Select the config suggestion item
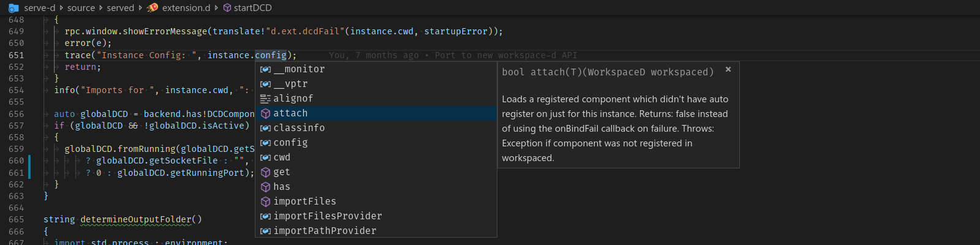The height and width of the screenshot is (245, 980). (x=290, y=143)
